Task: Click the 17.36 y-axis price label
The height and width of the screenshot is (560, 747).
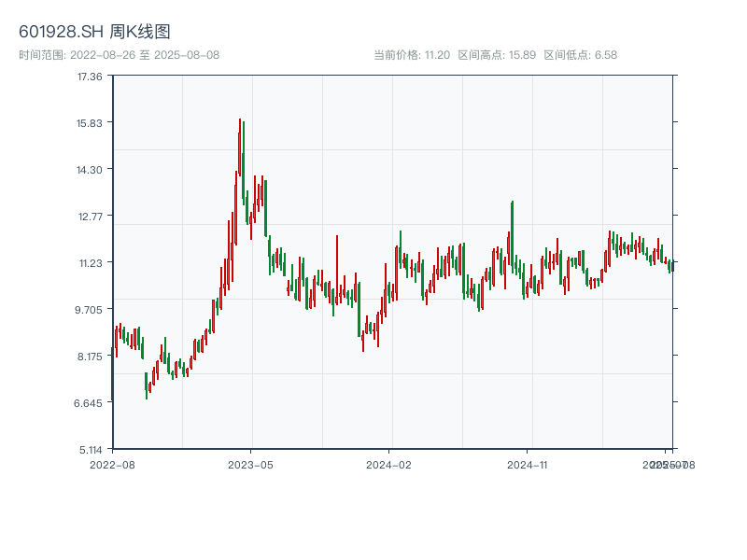Action: [x=90, y=77]
